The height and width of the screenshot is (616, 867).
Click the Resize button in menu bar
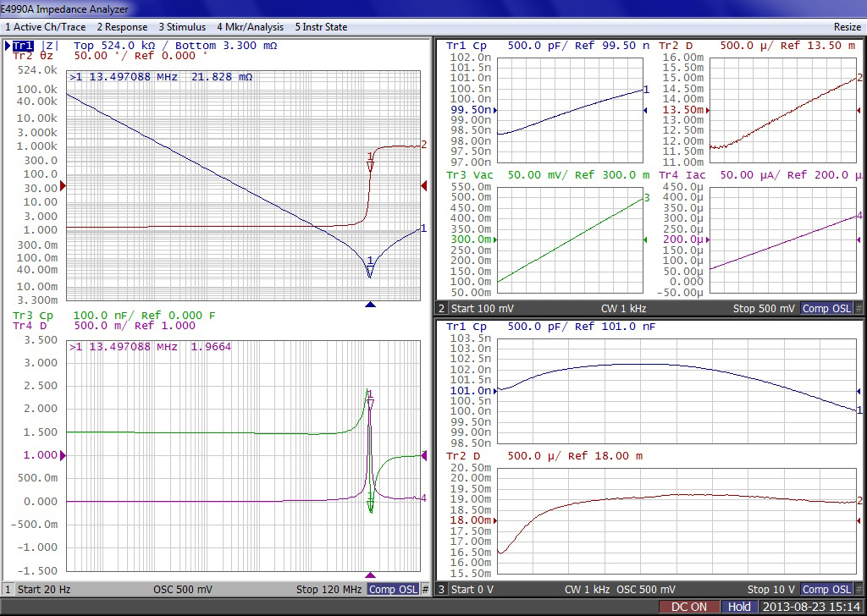click(x=847, y=27)
